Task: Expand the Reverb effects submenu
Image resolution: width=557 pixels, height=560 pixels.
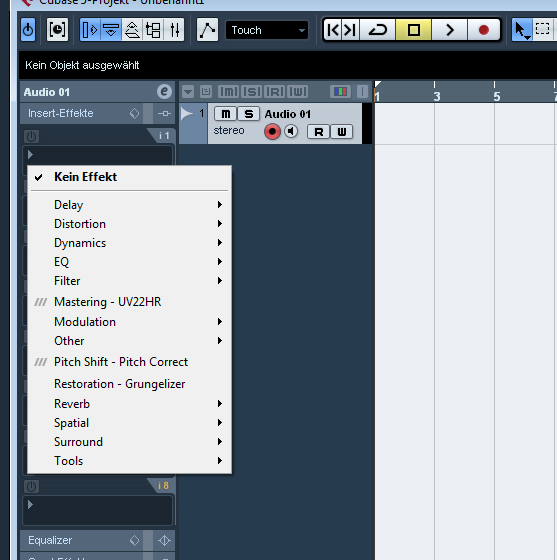Action: [x=129, y=404]
